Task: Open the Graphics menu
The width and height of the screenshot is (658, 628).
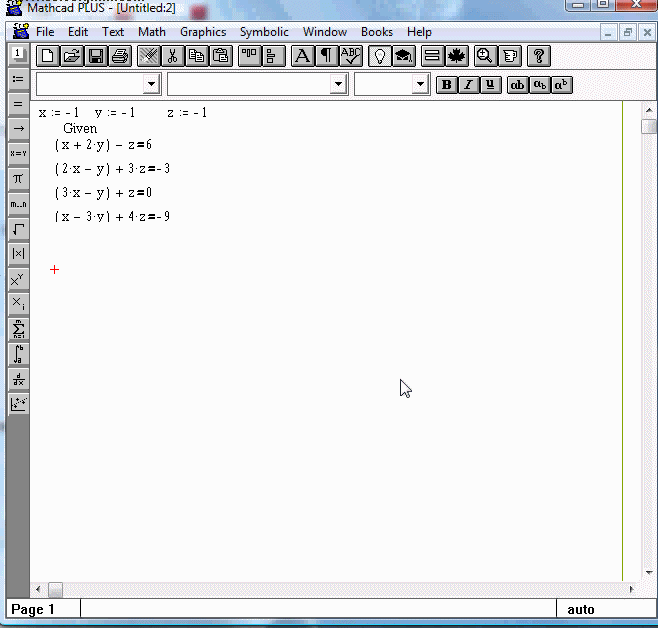Action: point(203,32)
